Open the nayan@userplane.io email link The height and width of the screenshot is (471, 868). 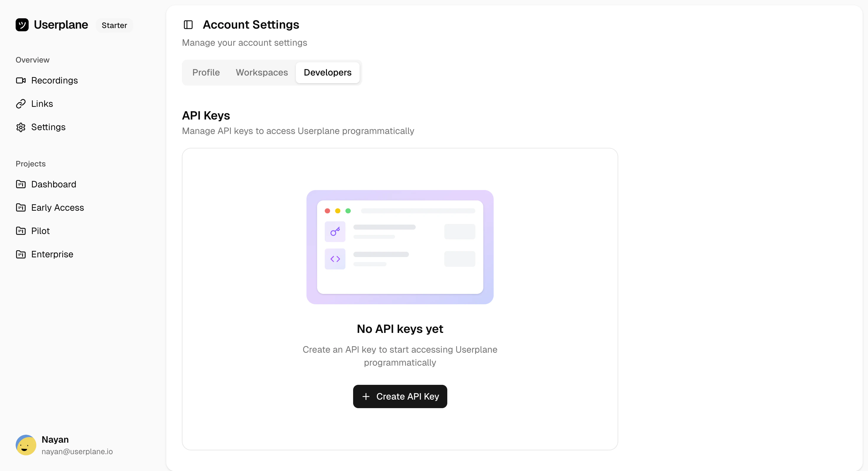click(77, 452)
